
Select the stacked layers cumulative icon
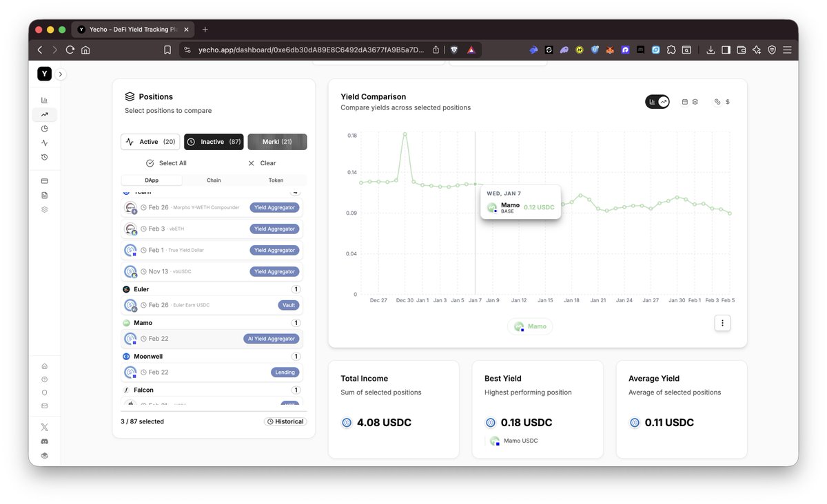coord(695,102)
